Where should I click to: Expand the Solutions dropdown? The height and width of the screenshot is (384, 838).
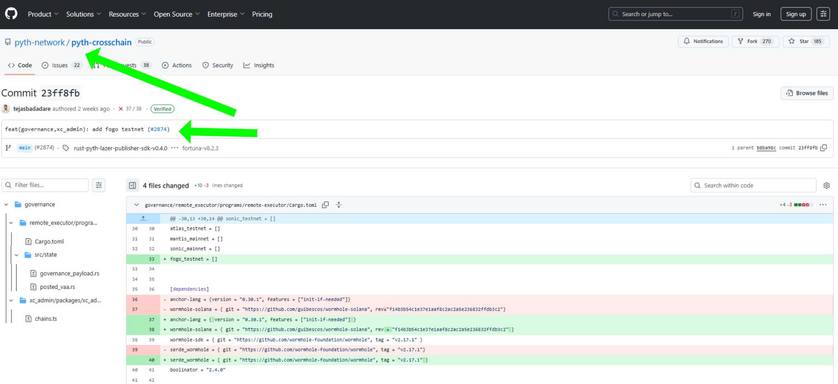pos(83,14)
